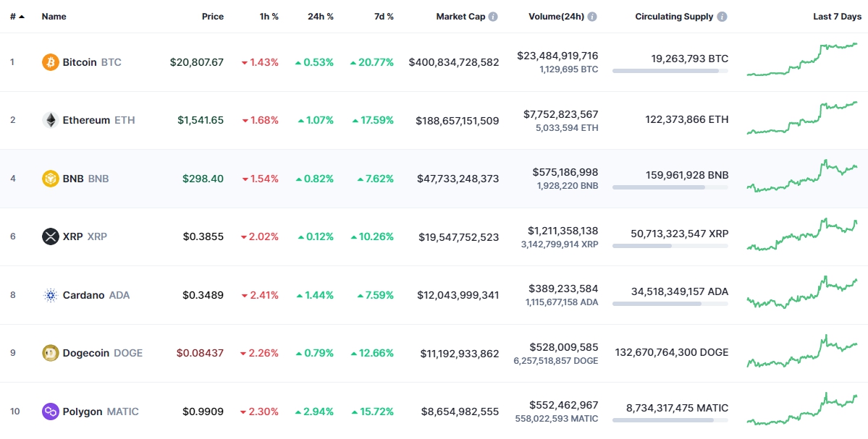Screen dimensions: 868x439
Task: Open Ethereum 7-day price chart
Action: (802, 118)
